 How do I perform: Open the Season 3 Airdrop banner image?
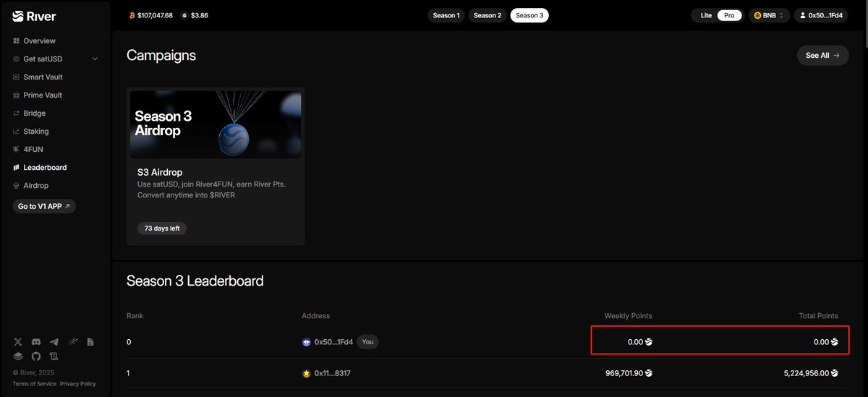click(216, 124)
